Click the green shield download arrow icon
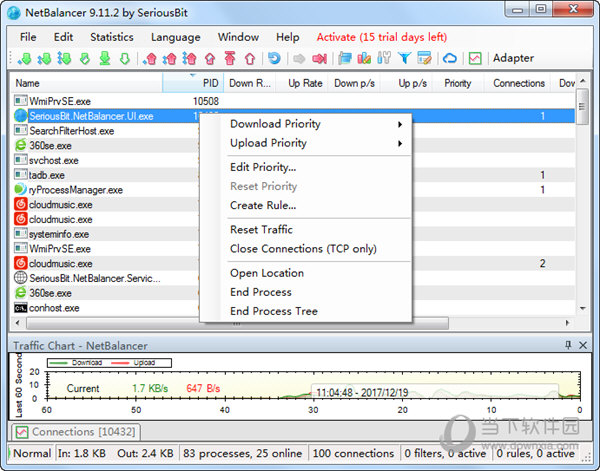Screen dimensions: 600x471 [x=85, y=59]
